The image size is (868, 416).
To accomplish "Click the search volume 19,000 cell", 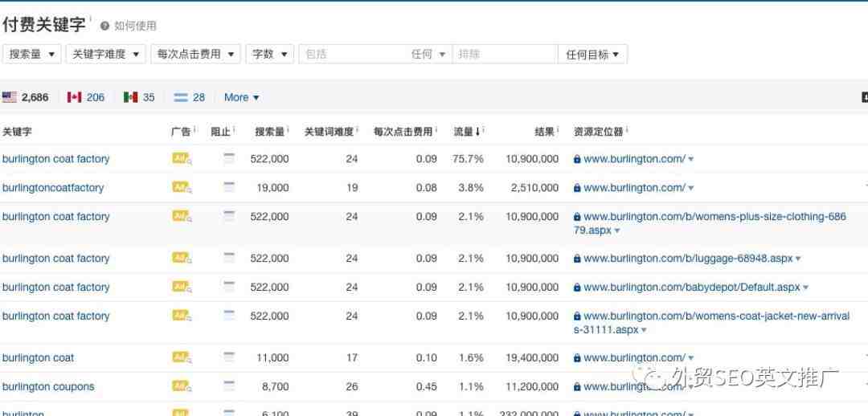I will [x=272, y=188].
